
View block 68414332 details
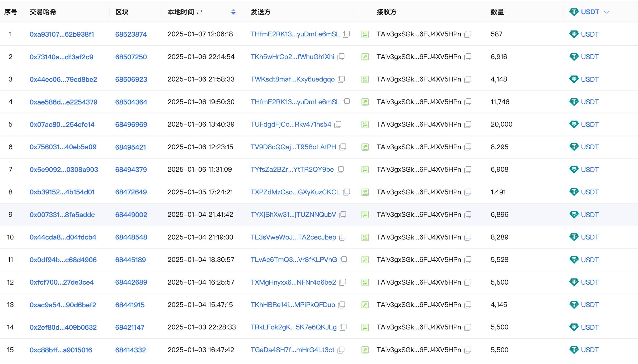tap(130, 349)
